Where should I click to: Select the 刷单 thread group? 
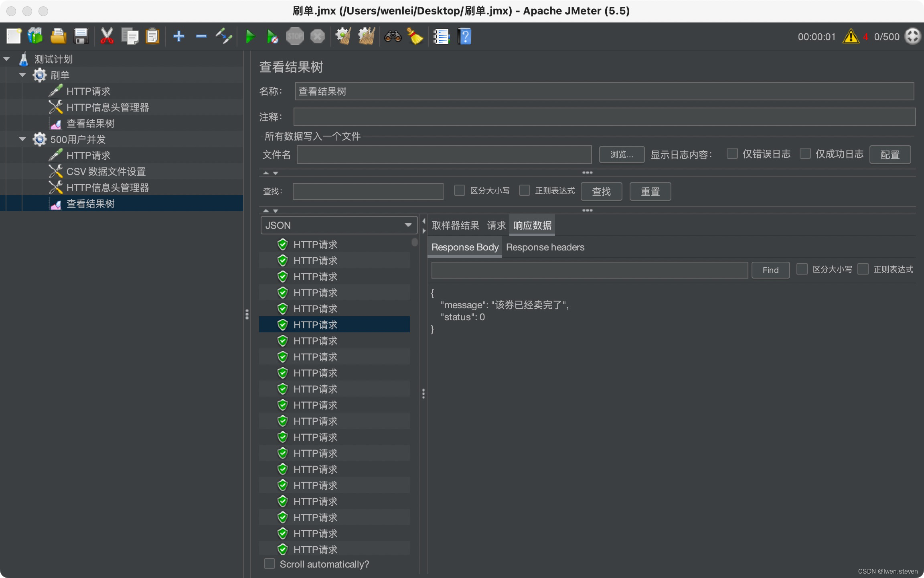click(x=60, y=75)
